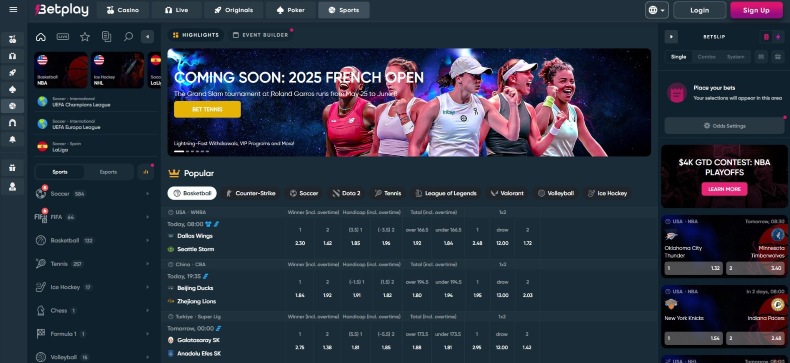This screenshot has height=363, width=790.
Task: Click LEARN MORE on NBA contest
Action: pos(724,189)
